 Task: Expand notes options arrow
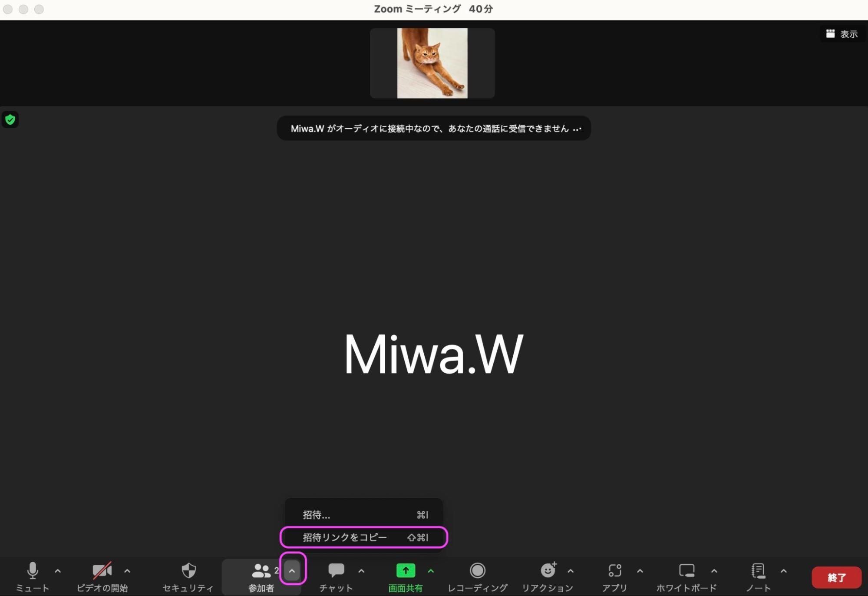tap(784, 571)
